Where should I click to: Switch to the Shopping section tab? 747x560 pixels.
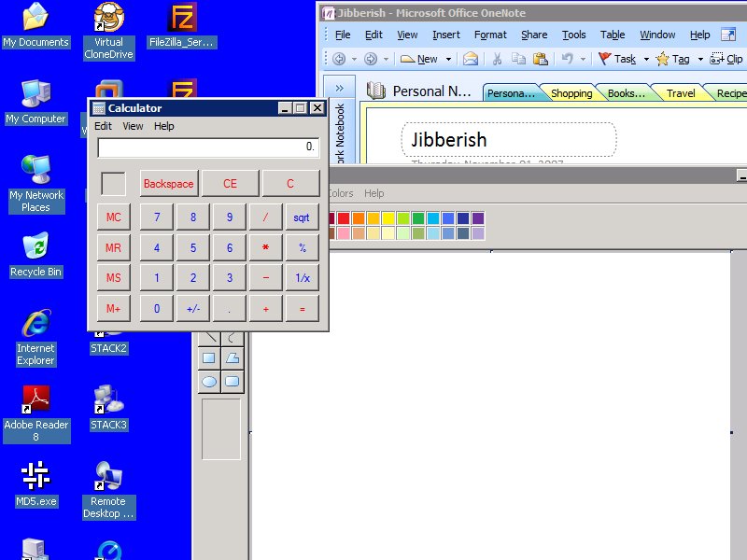(x=571, y=93)
